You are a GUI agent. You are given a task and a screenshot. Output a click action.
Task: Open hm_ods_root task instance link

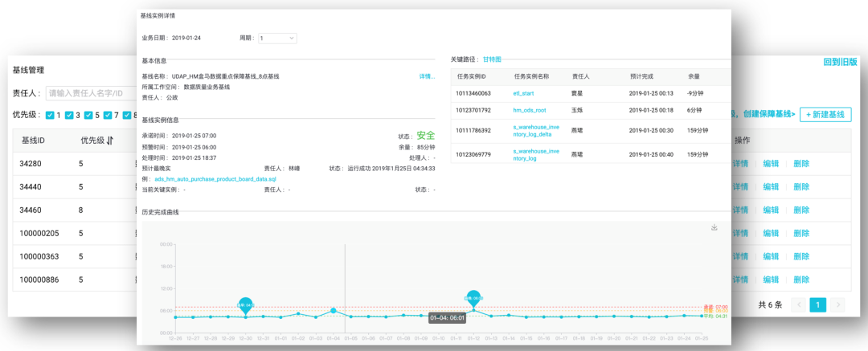pos(530,110)
